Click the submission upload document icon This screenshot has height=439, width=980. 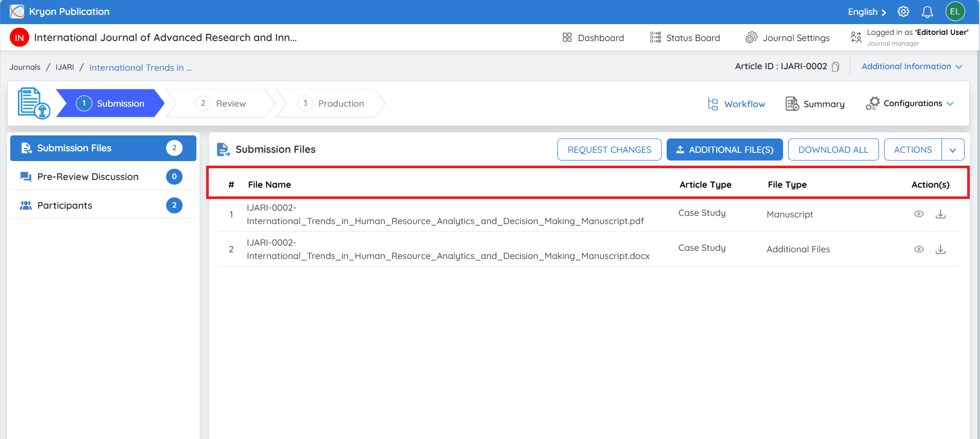(x=34, y=103)
